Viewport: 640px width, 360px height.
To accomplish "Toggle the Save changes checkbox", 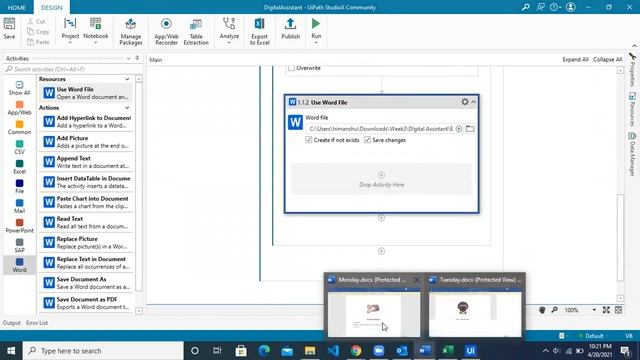I will (x=367, y=140).
